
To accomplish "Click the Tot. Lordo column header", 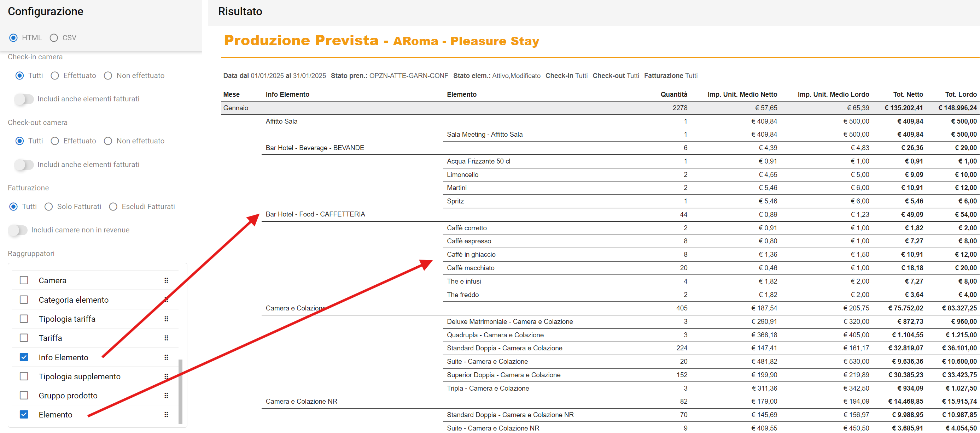I will pos(961,95).
